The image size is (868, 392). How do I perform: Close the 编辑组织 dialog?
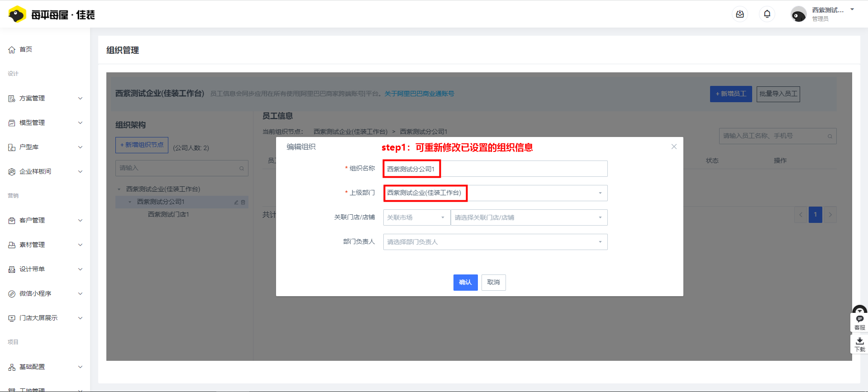point(674,146)
